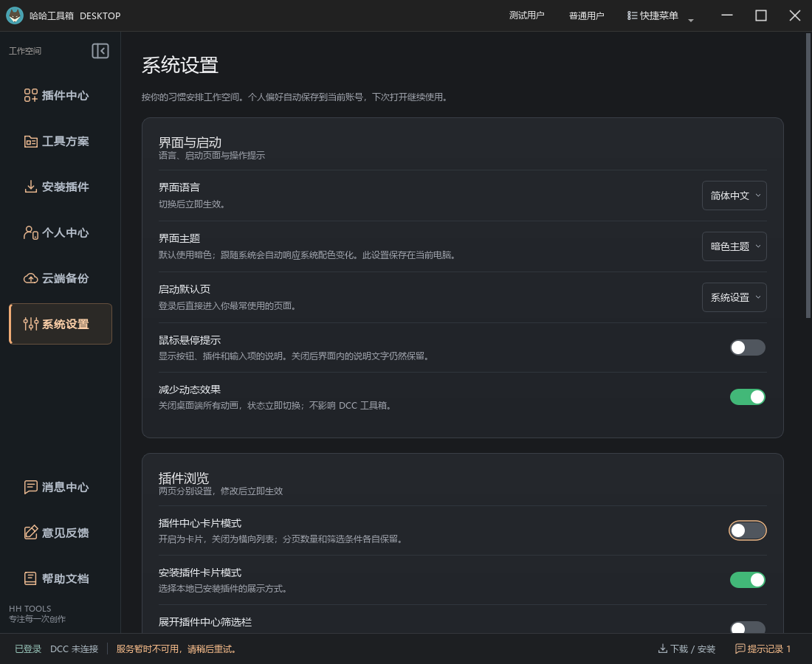Click 测试用户 account name
812x664 pixels.
tap(526, 15)
